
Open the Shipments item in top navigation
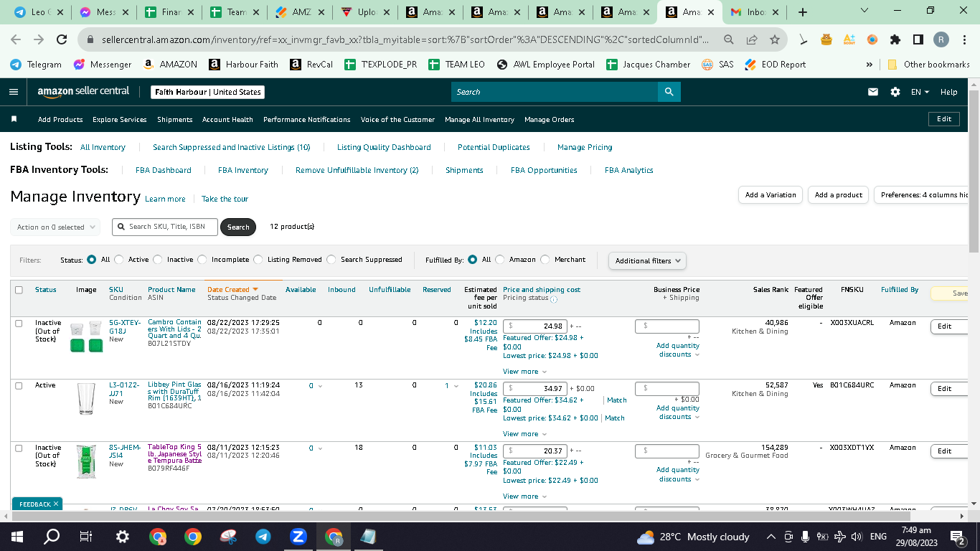[174, 119]
